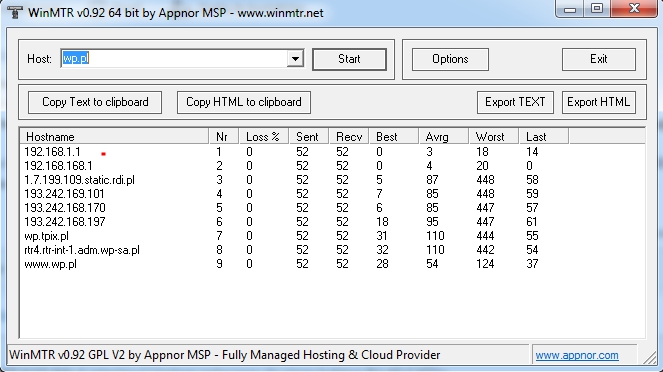Click Copy Text to clipboard
This screenshot has width=663, height=372.
(x=95, y=102)
